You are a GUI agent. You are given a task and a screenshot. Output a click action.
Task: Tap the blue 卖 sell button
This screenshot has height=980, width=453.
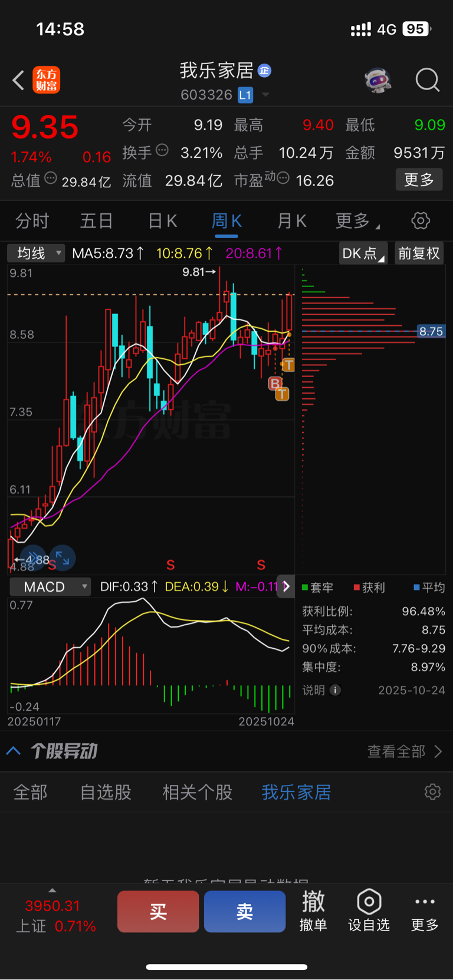tap(245, 912)
